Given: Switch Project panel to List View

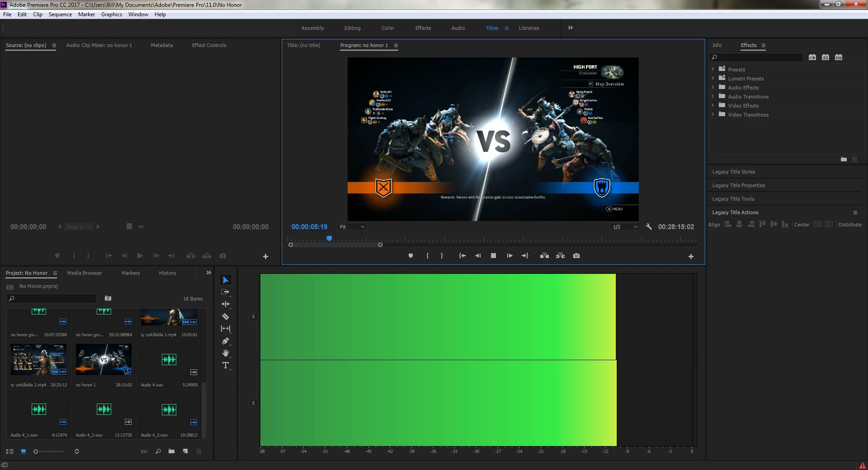Looking at the screenshot, I should tap(9, 451).
